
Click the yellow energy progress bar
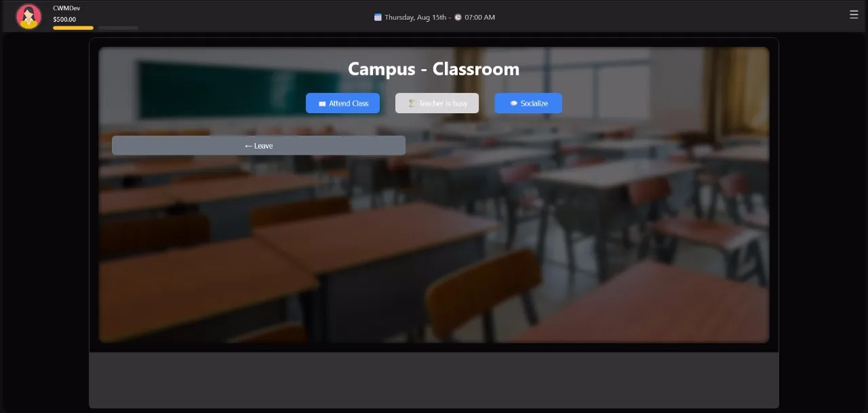72,28
